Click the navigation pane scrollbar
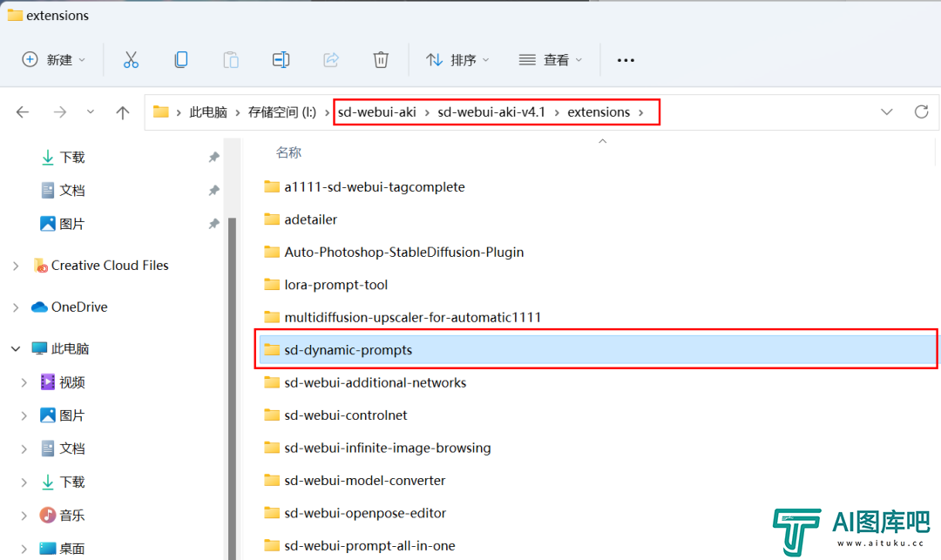This screenshot has height=560, width=941. coord(233,388)
